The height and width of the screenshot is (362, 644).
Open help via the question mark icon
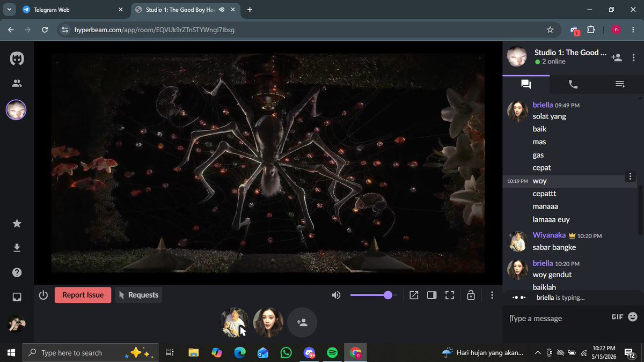[17, 272]
